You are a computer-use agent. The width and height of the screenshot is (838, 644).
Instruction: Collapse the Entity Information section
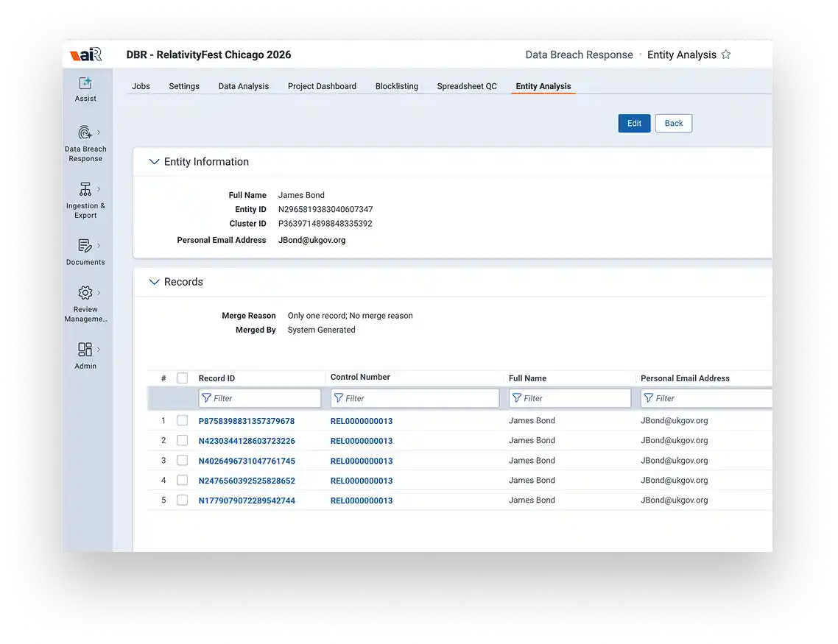tap(154, 162)
